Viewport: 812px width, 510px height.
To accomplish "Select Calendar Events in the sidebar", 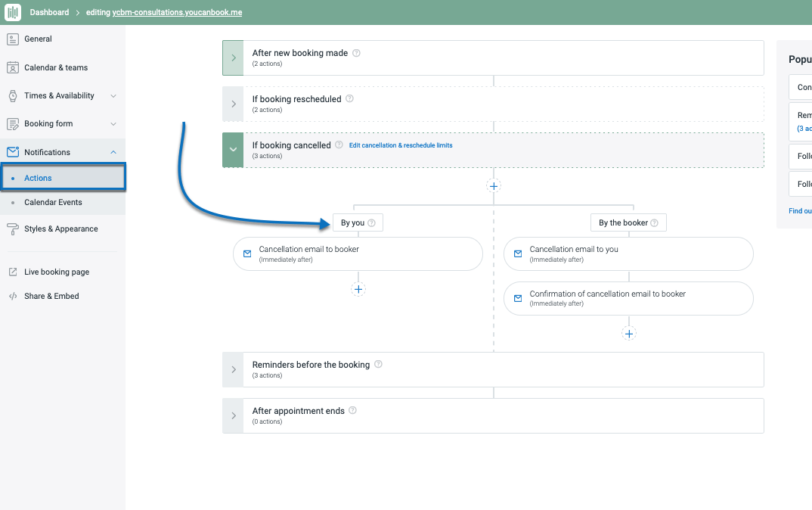I will (x=53, y=203).
